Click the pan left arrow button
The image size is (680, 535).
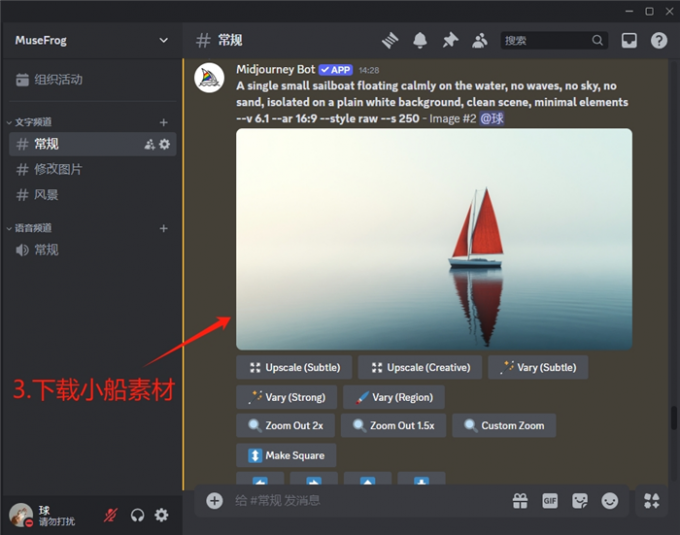(x=260, y=479)
